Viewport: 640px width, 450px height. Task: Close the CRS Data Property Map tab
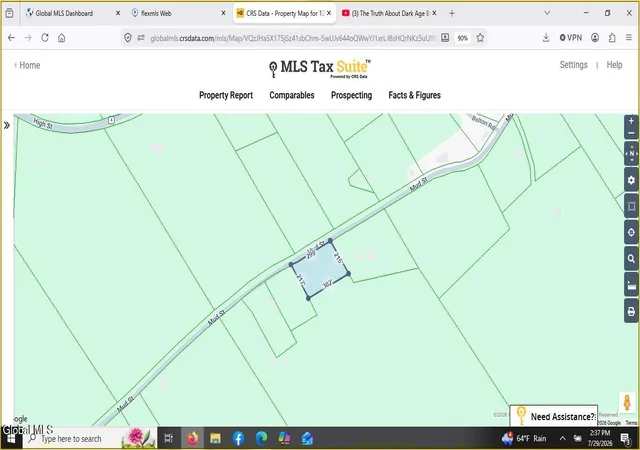coord(329,13)
